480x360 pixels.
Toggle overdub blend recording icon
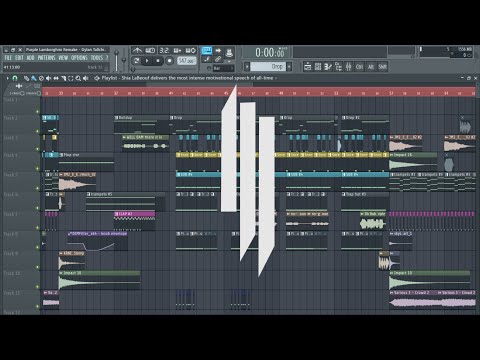[x=177, y=51]
